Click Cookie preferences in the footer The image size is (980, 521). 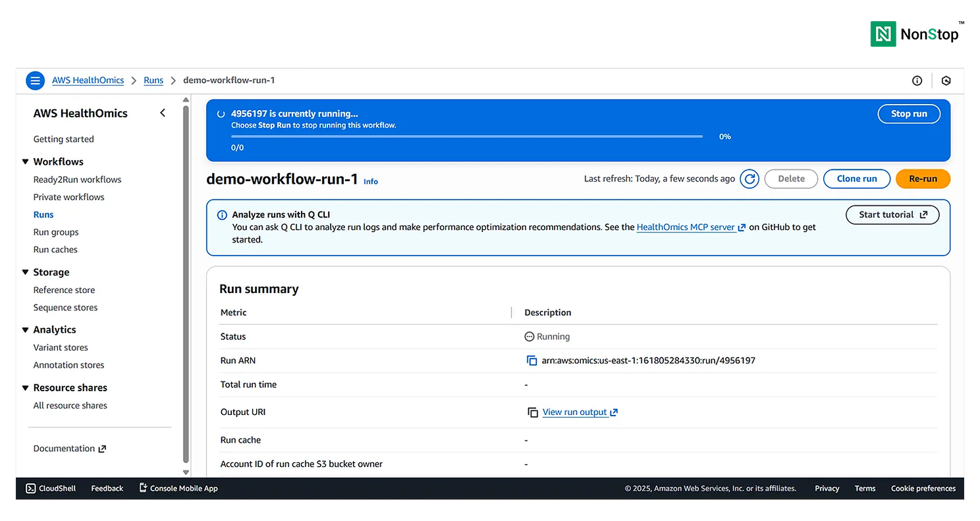point(923,488)
